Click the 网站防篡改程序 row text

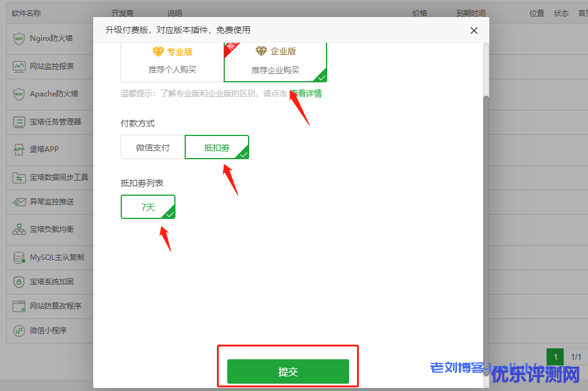(x=55, y=306)
